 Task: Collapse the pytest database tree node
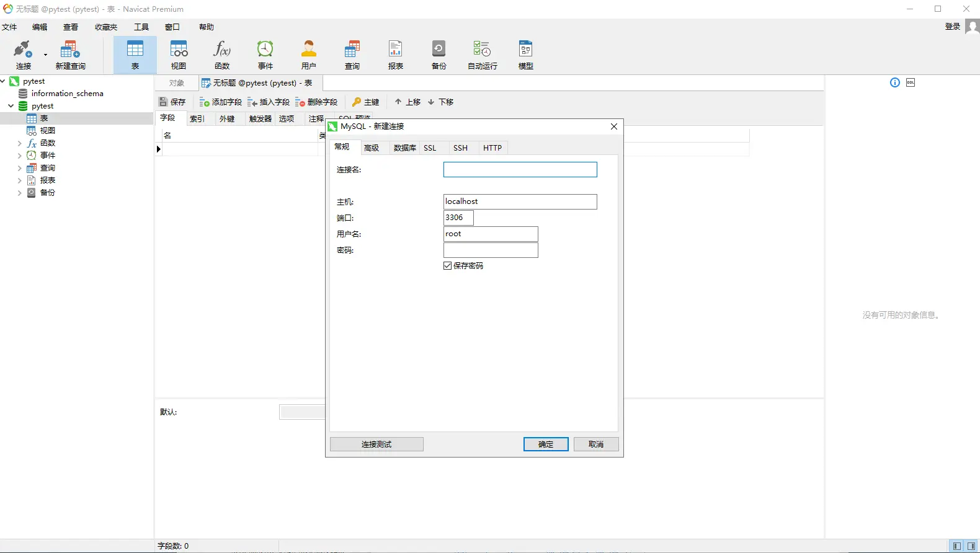(11, 106)
